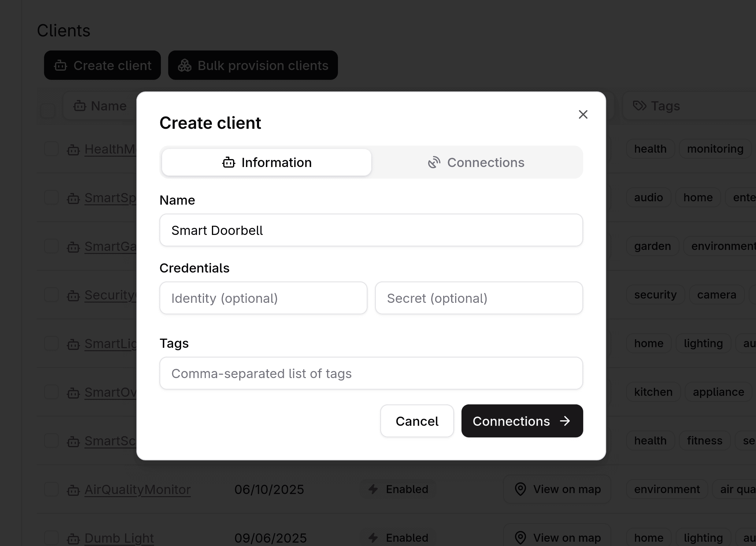
Task: Click the Create client toolbar button
Action: [x=102, y=65]
